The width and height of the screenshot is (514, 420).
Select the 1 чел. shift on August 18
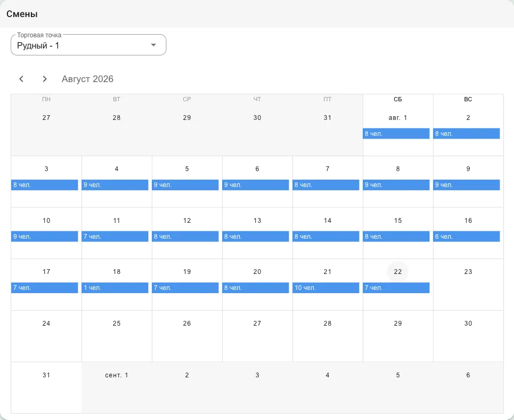[115, 288]
